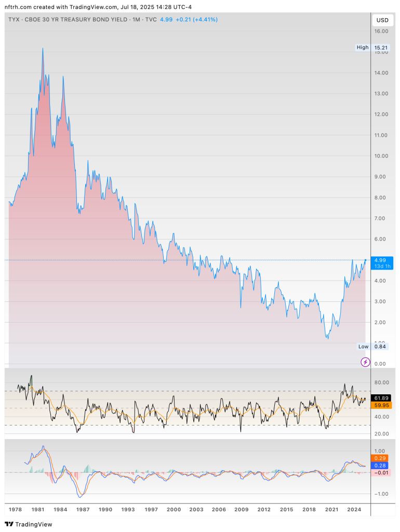Click the +0.21 (+4.41%) change value
This screenshot has height=532, width=400.
click(x=196, y=20)
